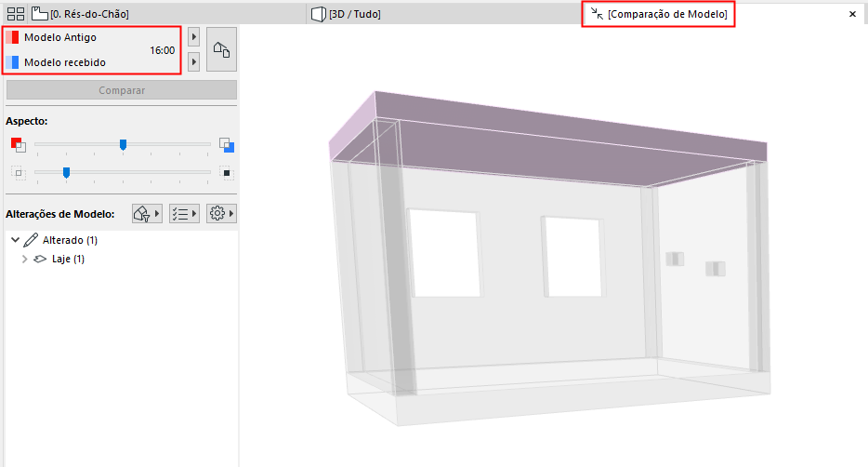Open the tab overview grid icon
The width and height of the screenshot is (868, 467).
point(16,14)
